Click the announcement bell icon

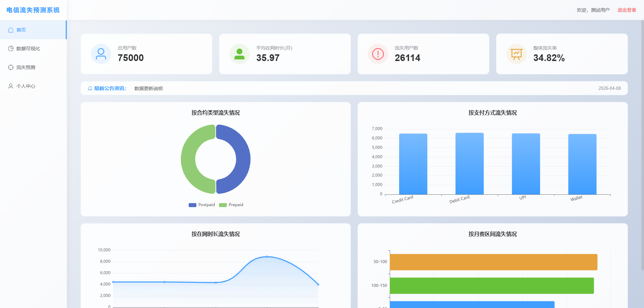90,88
